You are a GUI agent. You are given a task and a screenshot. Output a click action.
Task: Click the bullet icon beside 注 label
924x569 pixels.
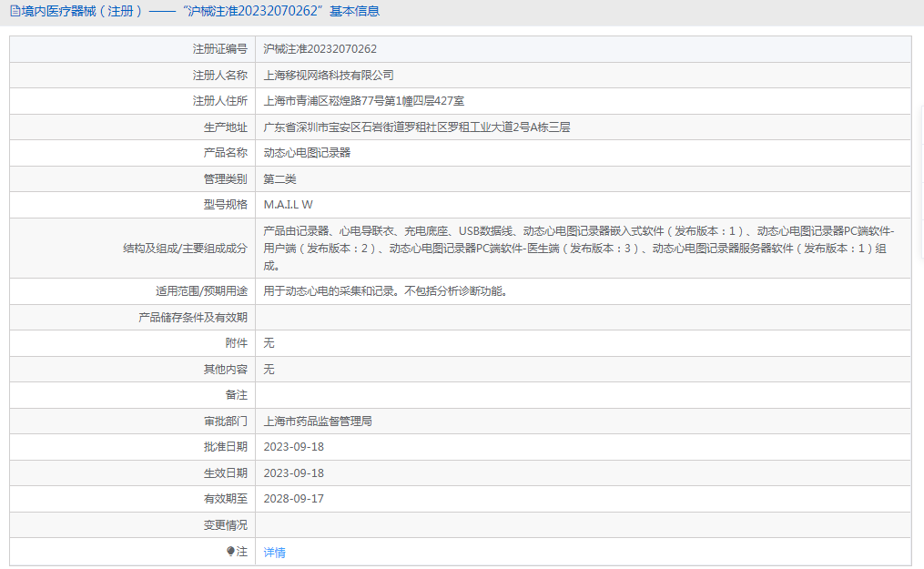[x=231, y=552]
